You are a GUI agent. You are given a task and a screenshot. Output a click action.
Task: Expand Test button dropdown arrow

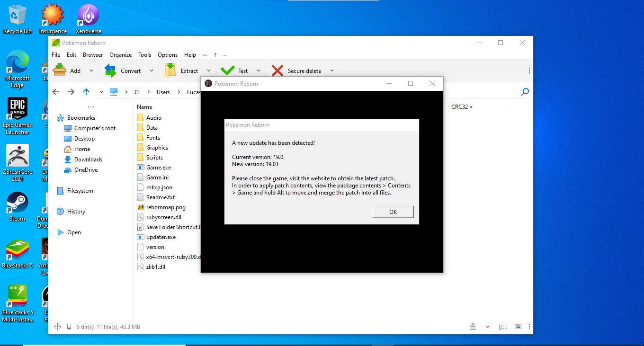pyautogui.click(x=258, y=71)
